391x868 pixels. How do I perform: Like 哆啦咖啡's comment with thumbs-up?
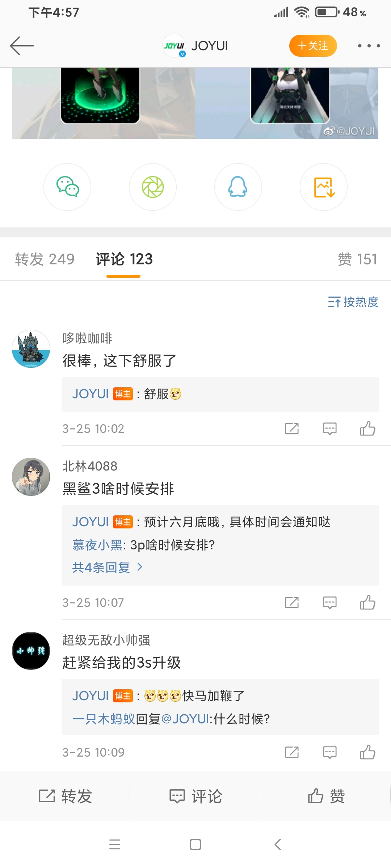[x=367, y=429]
